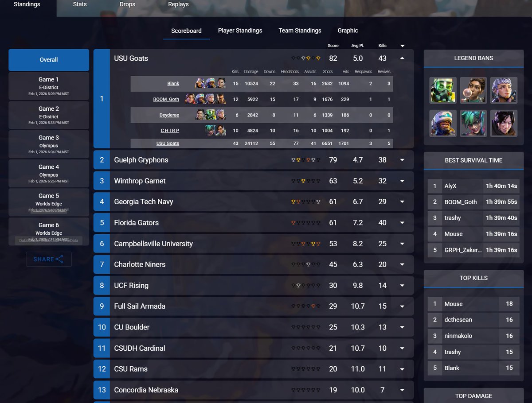Click AlyX in Best Survival Time list
The width and height of the screenshot is (532, 403).
[450, 186]
